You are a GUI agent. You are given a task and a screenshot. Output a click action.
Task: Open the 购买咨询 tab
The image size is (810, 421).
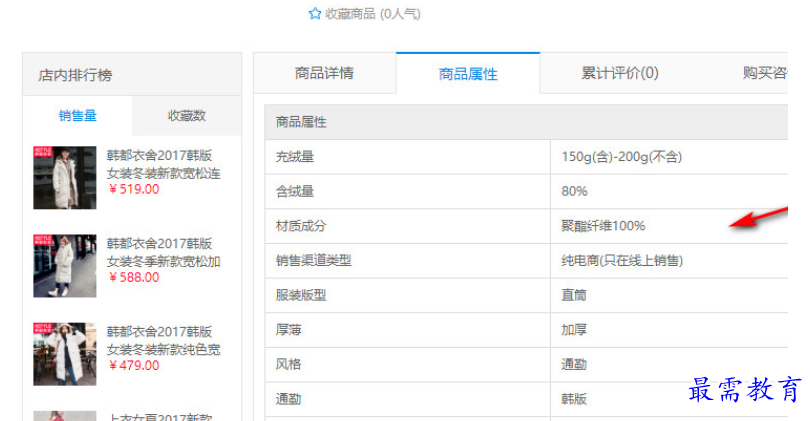[x=765, y=73]
